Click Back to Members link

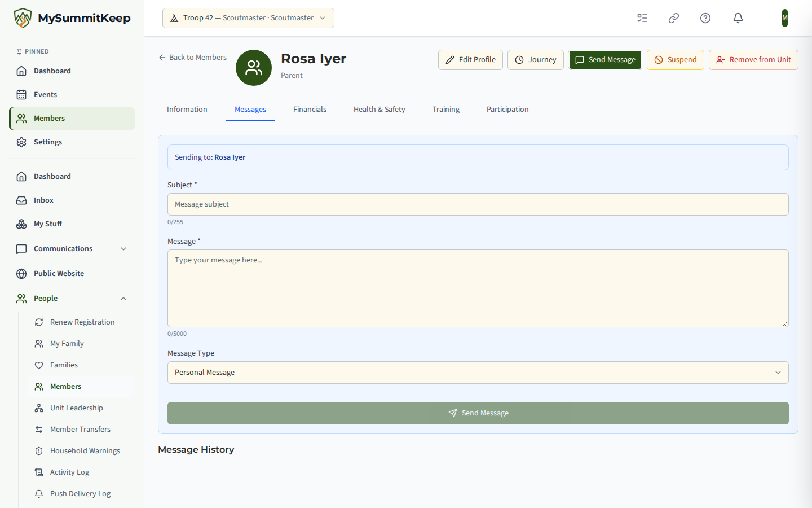click(192, 58)
